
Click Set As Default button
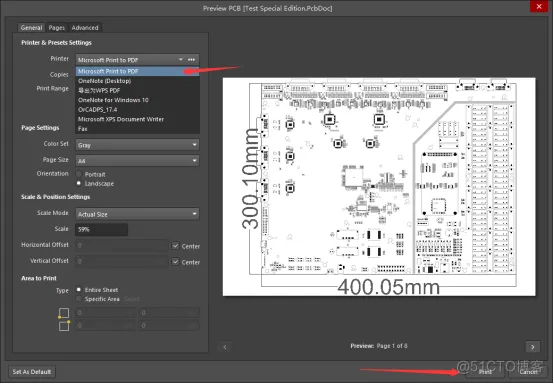[32, 372]
